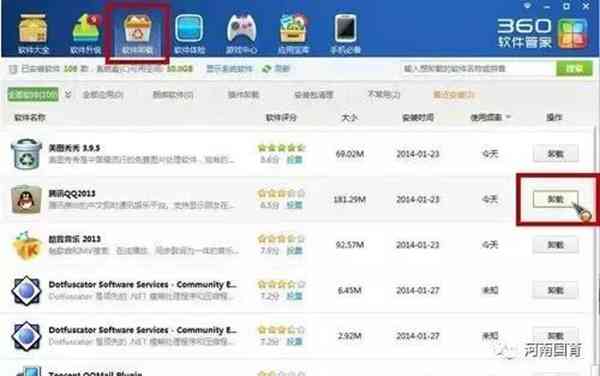The height and width of the screenshot is (376, 600).
Task: Click the star rating of 酷我音乐 2013
Action: click(x=281, y=239)
